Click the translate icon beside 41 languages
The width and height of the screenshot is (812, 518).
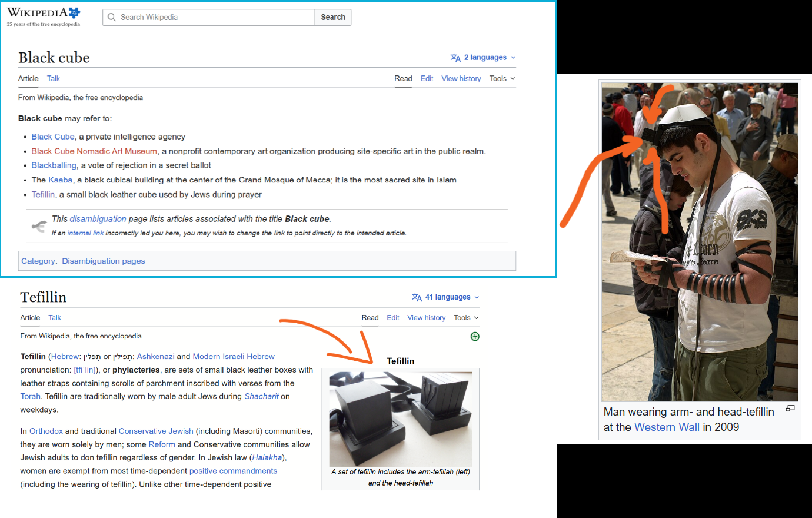[x=417, y=297]
